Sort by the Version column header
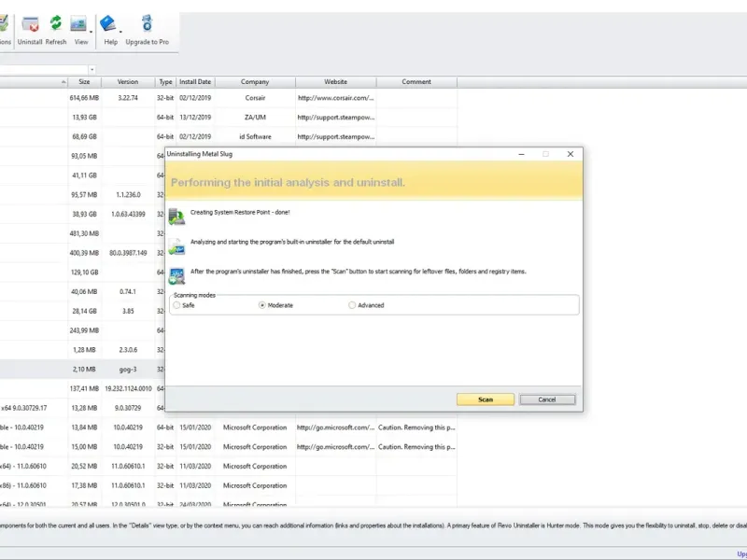Screen dimensions: 747x560 click(128, 82)
